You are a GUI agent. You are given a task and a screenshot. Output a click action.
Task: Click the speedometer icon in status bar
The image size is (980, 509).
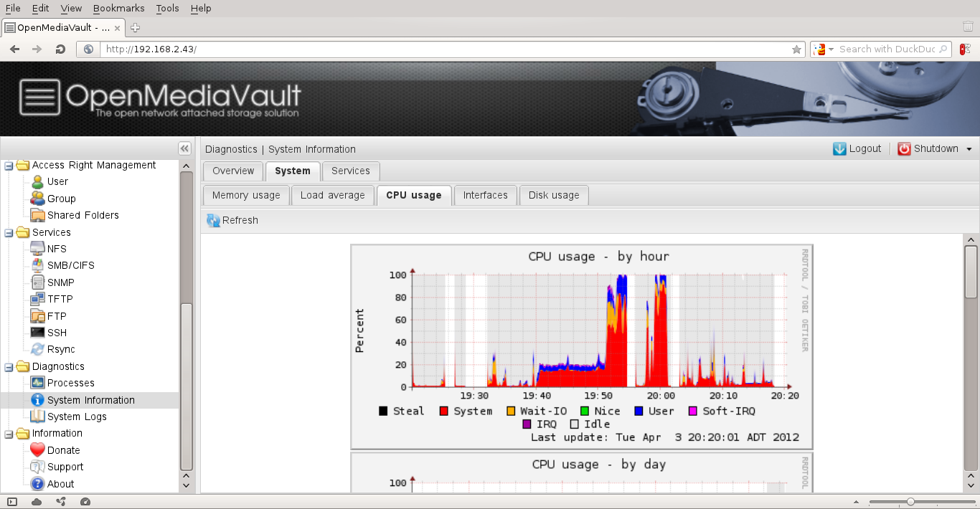85,502
